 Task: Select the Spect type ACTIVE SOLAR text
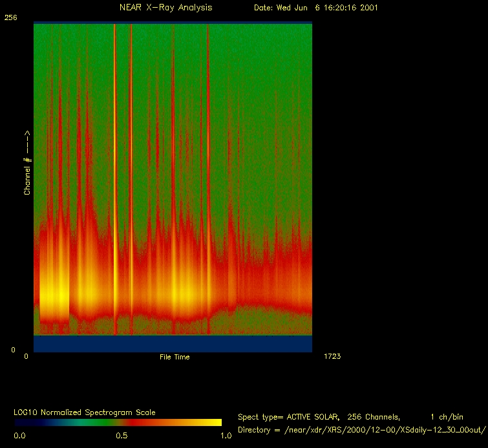point(288,417)
